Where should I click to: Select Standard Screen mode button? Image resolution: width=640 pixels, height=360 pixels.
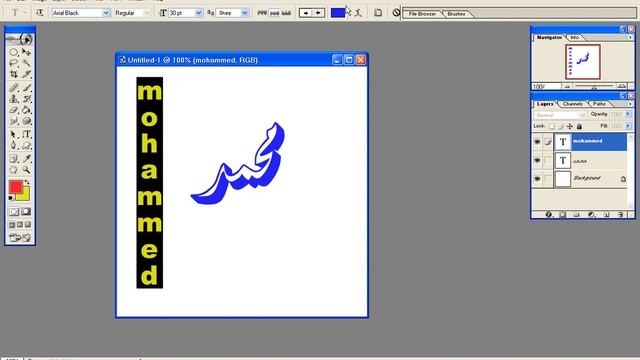point(12,224)
